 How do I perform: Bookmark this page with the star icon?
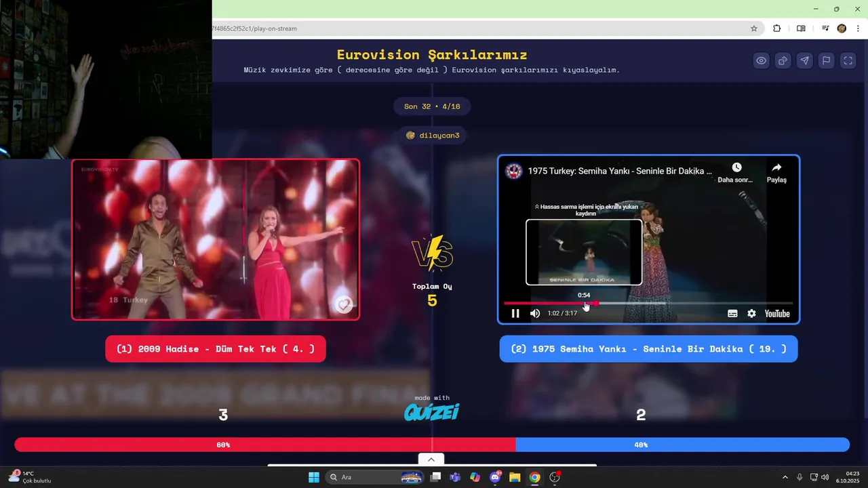[753, 28]
